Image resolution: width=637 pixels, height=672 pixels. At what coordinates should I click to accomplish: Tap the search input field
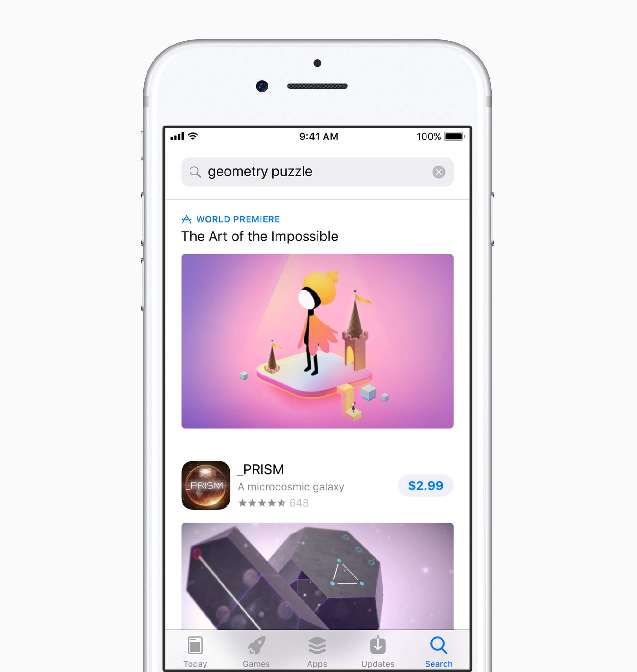click(x=318, y=172)
